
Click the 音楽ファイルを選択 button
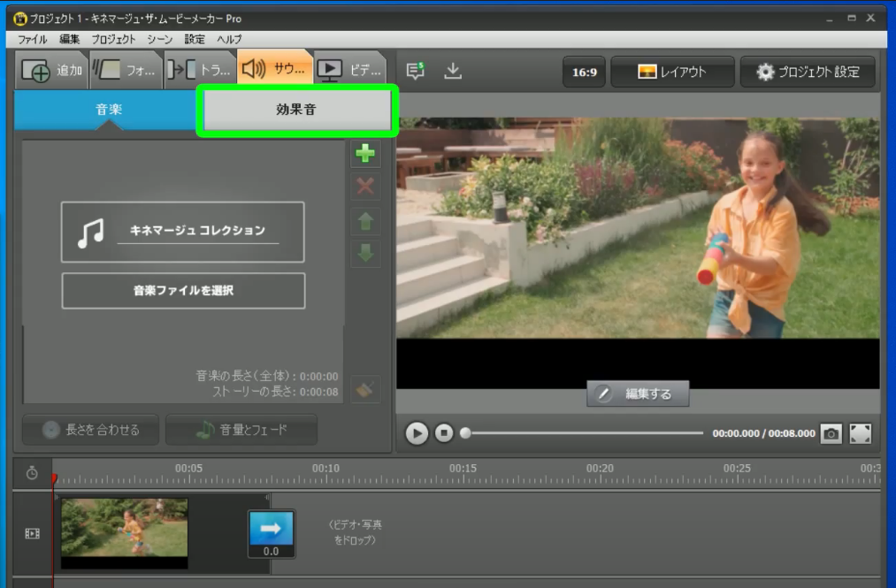[x=183, y=290]
